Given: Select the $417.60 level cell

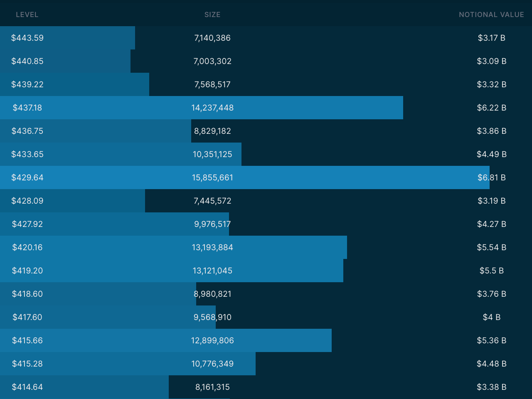Looking at the screenshot, I should pyautogui.click(x=27, y=317).
